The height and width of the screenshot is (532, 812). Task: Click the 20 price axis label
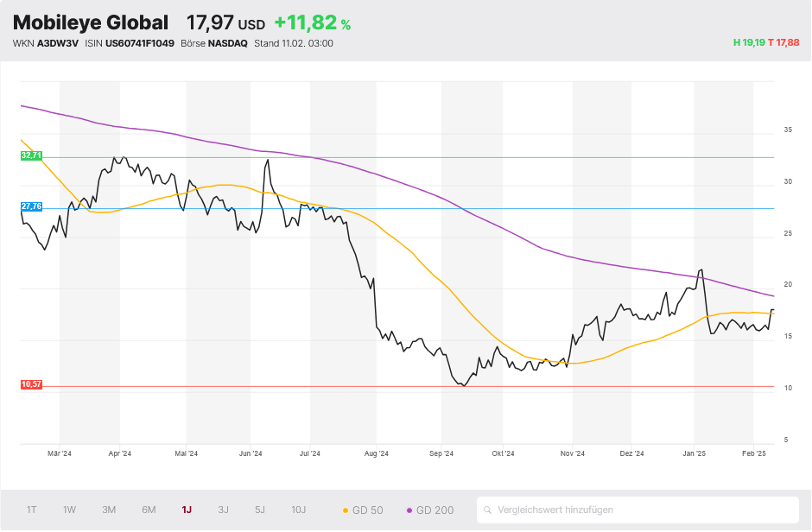click(x=788, y=285)
